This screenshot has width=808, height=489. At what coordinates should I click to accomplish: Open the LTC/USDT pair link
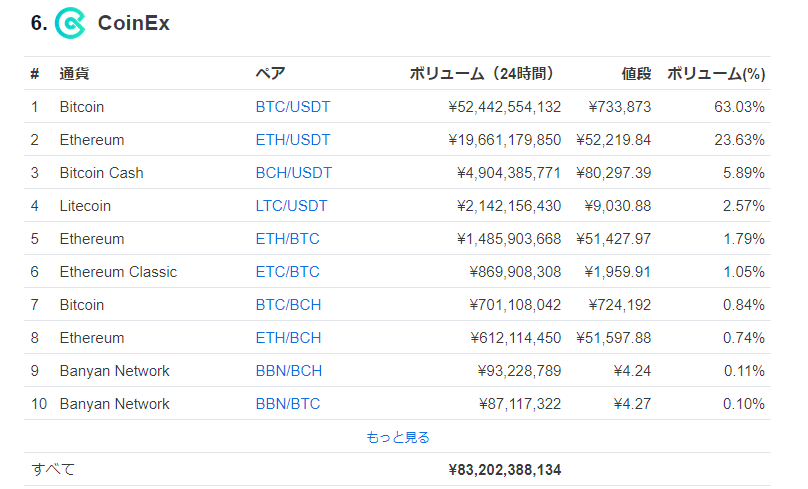coord(291,206)
